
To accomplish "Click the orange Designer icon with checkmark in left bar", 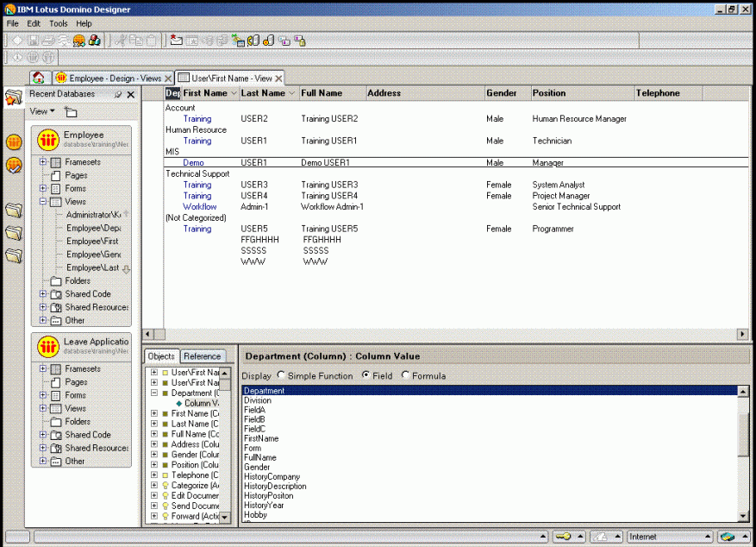I will 14,166.
